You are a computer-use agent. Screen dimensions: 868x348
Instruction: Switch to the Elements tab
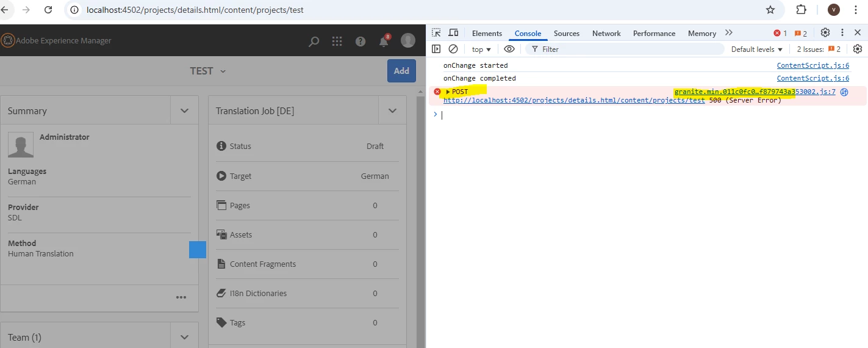point(487,34)
